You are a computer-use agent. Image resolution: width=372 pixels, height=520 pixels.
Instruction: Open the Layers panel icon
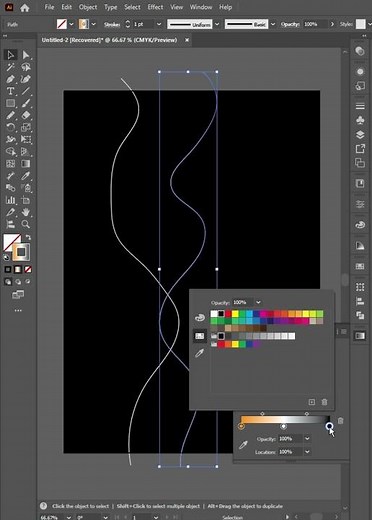[x=360, y=134]
